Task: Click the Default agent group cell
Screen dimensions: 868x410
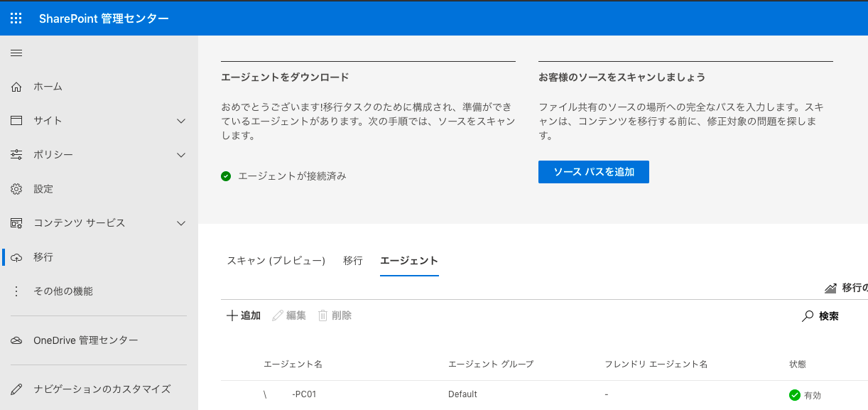Action: (x=462, y=394)
